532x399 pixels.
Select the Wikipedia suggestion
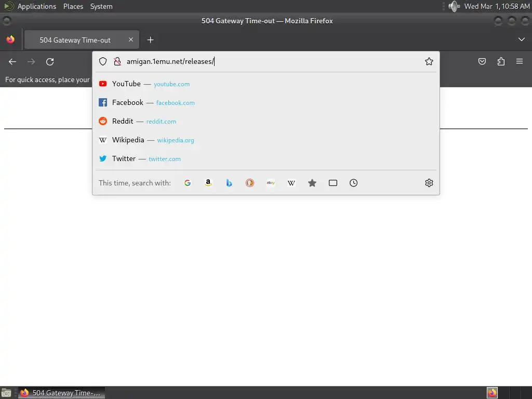click(266, 140)
